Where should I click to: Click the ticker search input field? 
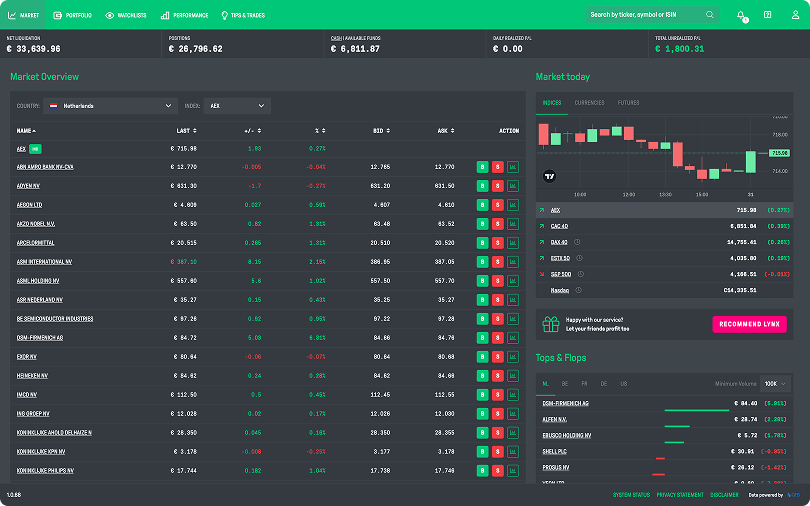coord(645,15)
